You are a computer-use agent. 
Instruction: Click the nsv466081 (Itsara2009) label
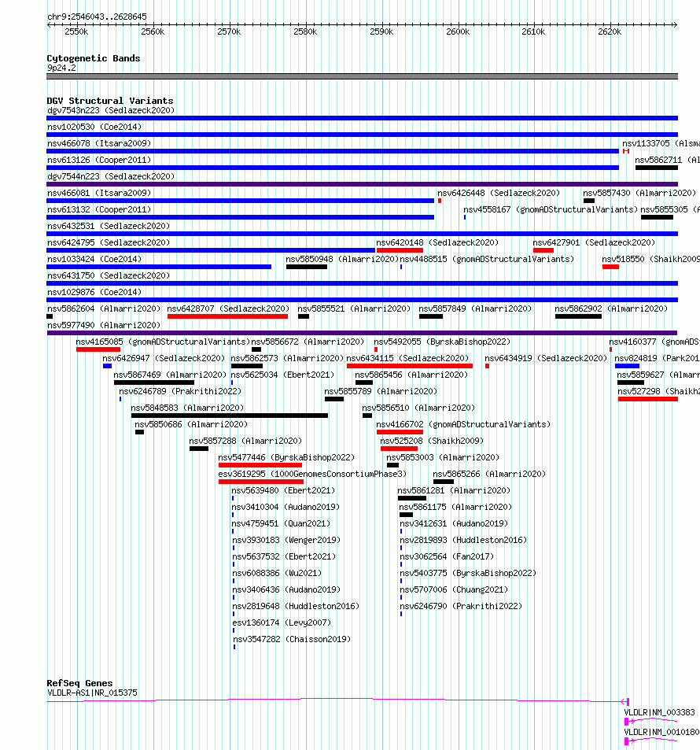99,193
